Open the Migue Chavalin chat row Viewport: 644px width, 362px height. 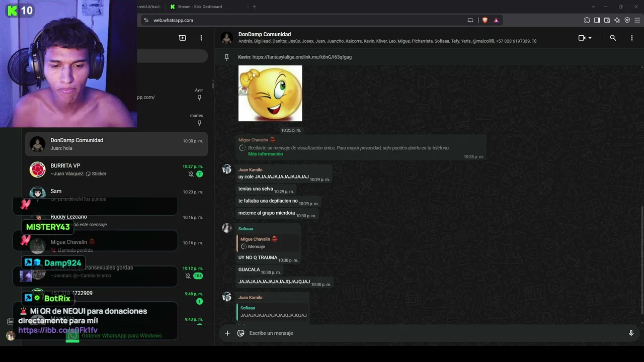(116, 246)
